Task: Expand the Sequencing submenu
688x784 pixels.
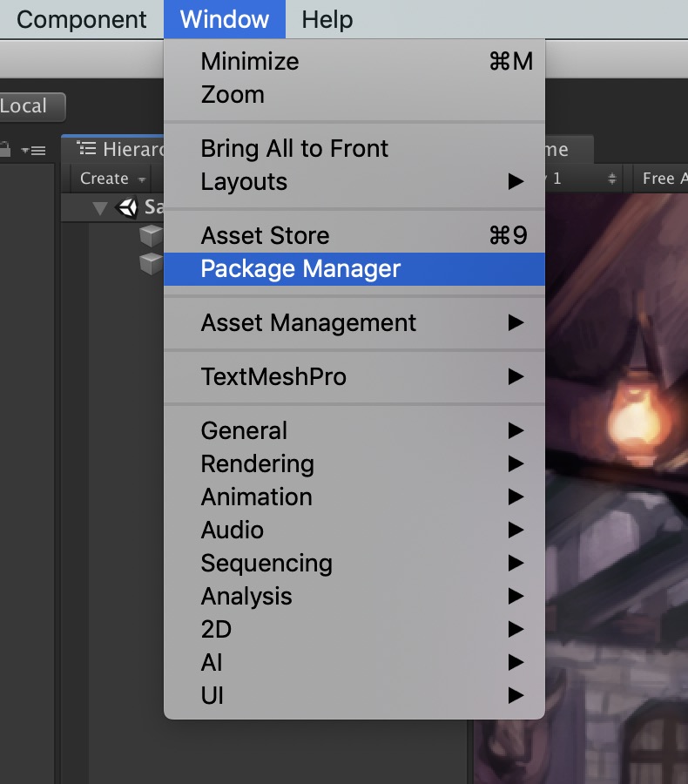Action: pos(354,563)
